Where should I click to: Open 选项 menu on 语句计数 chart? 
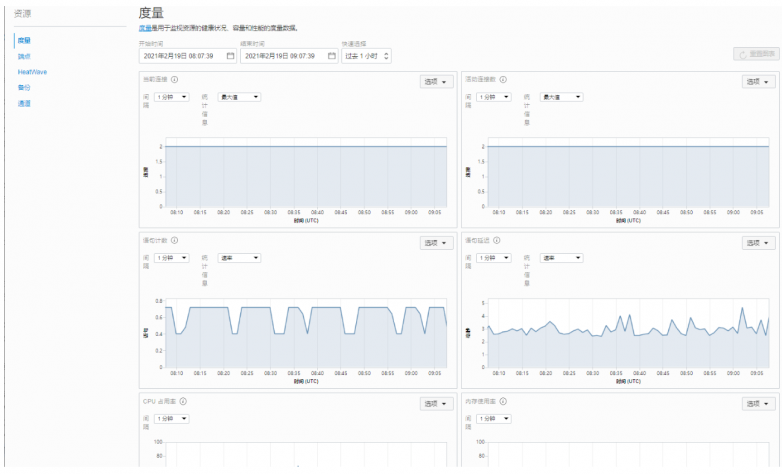436,243
